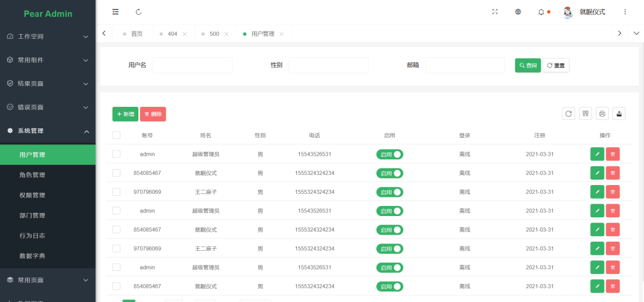Click the 常用组件 cube icon in sidebar

10,60
